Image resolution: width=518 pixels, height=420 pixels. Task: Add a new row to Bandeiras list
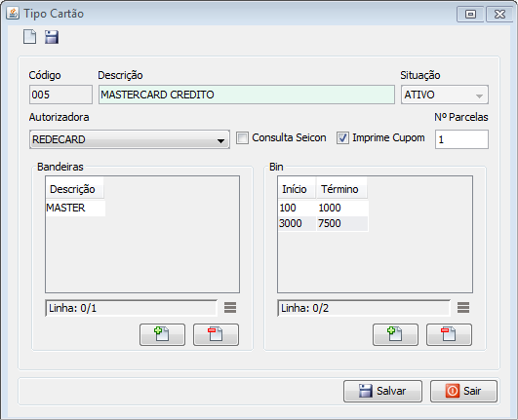(x=162, y=334)
